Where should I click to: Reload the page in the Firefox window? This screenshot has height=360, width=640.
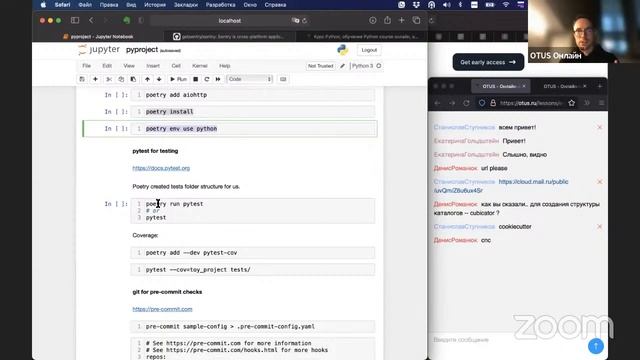(466, 103)
